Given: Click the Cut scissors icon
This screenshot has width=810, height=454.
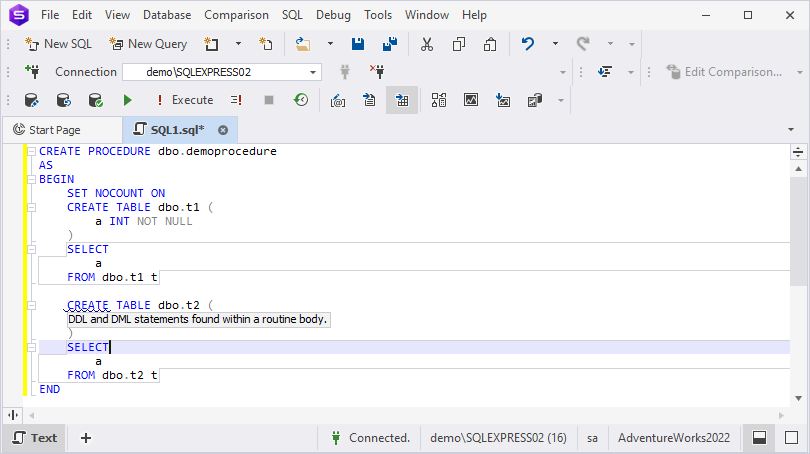Looking at the screenshot, I should [x=427, y=44].
